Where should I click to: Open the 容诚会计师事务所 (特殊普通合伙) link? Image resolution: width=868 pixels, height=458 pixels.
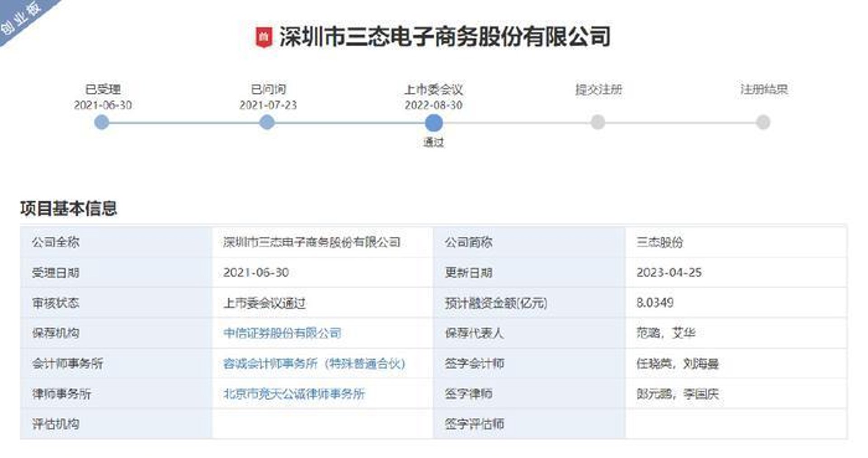click(314, 363)
